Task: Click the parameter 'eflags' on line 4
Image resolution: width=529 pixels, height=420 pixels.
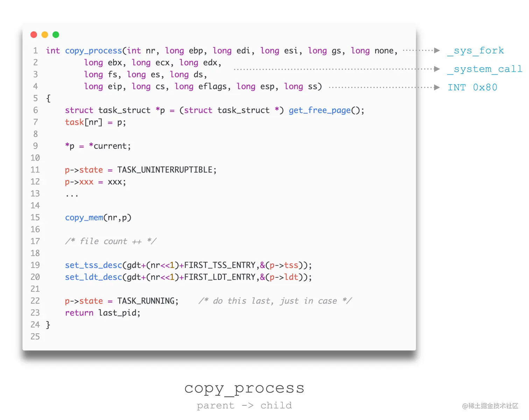Action: pos(212,86)
